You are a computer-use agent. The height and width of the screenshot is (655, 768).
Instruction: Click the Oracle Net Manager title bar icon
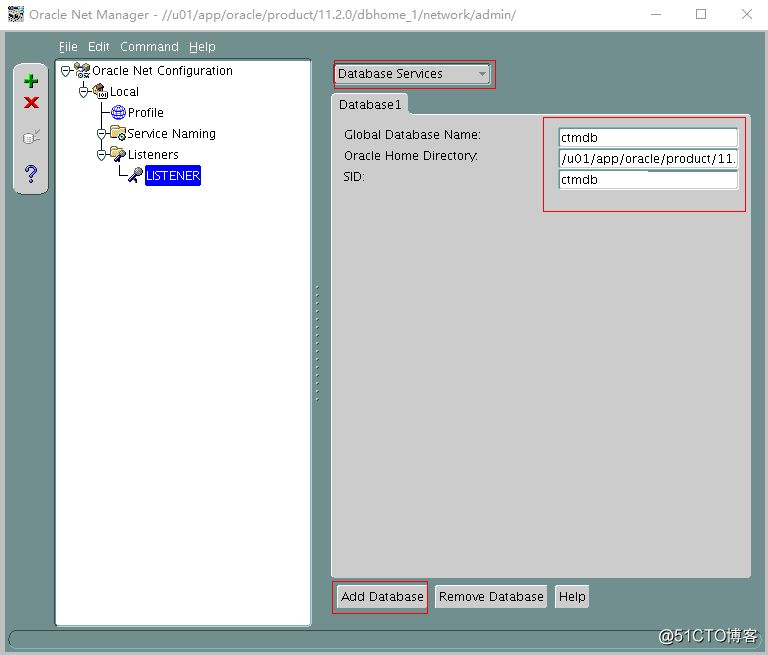[16, 14]
